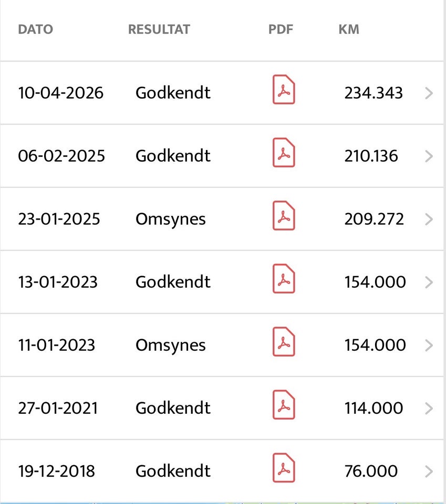Open chevron for the 76.000 km row
The image size is (446, 504).
(x=429, y=471)
